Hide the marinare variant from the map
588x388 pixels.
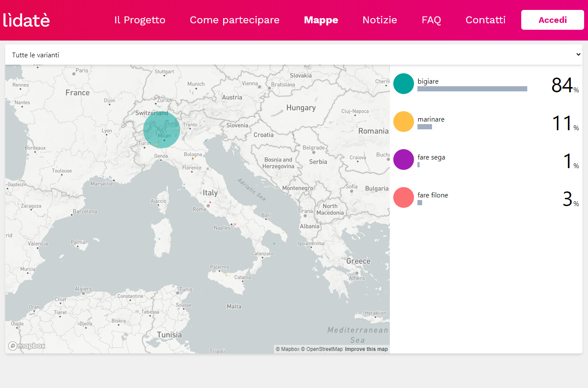pos(431,119)
